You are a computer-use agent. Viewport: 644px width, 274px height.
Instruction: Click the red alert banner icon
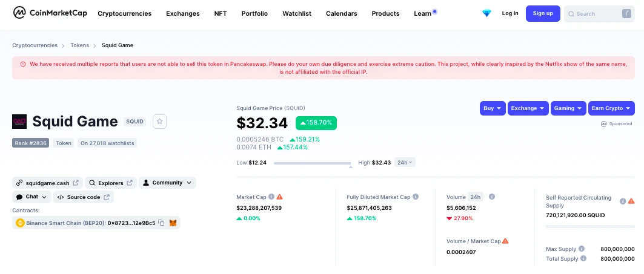point(22,64)
